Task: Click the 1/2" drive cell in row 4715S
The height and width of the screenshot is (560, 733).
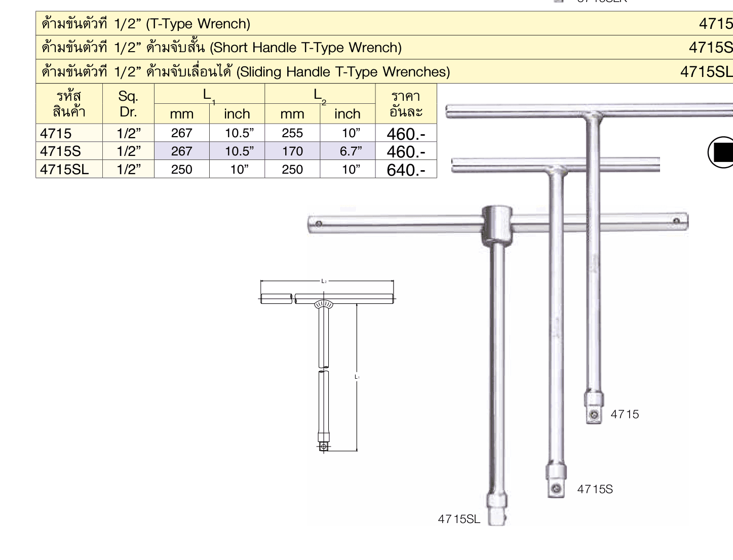Action: coord(129,151)
